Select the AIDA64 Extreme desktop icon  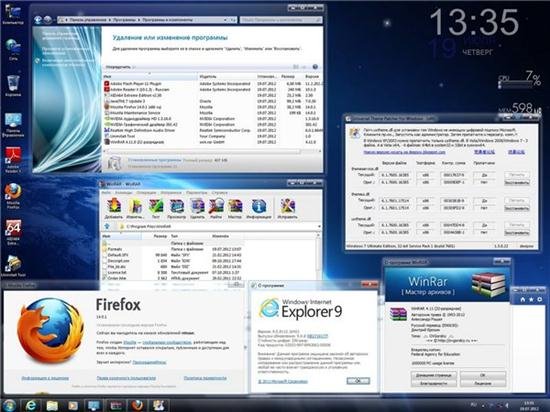[x=13, y=232]
